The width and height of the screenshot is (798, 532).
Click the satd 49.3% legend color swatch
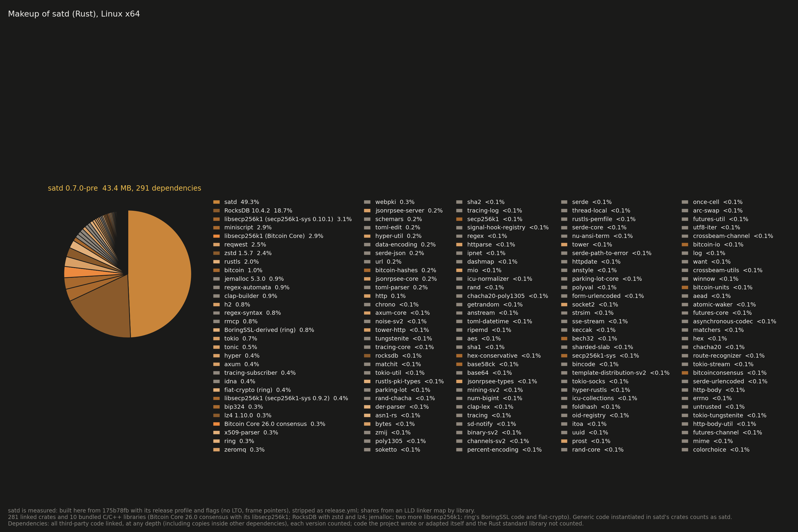(x=216, y=202)
